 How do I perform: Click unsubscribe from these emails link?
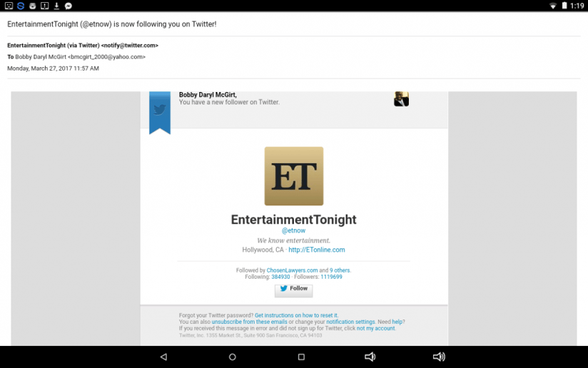tap(249, 322)
